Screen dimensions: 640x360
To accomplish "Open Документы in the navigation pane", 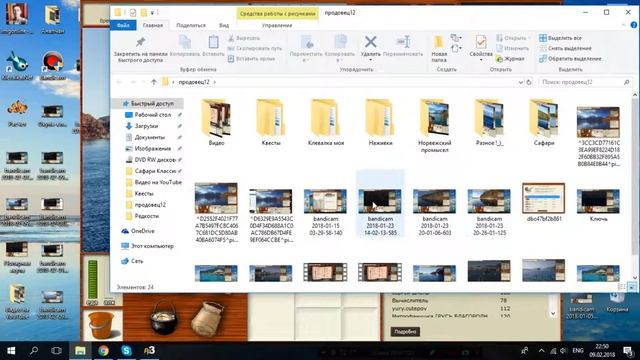I will [149, 138].
